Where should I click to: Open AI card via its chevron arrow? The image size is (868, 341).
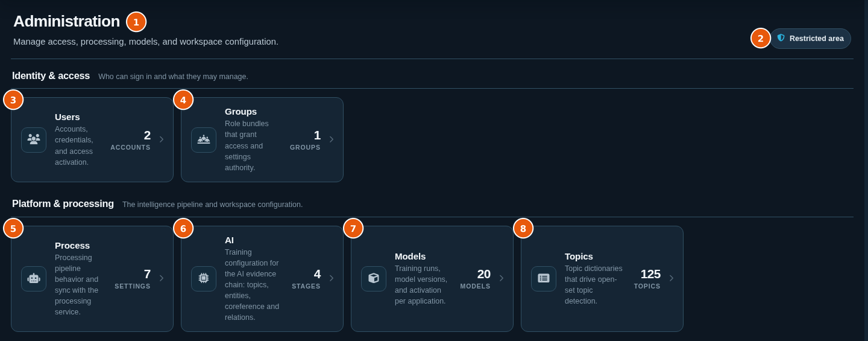pos(332,278)
